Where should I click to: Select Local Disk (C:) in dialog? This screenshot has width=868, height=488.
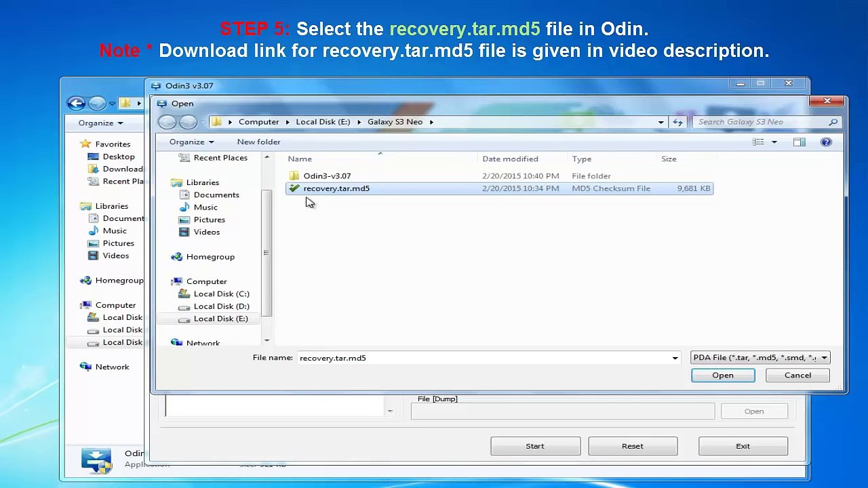click(x=221, y=293)
